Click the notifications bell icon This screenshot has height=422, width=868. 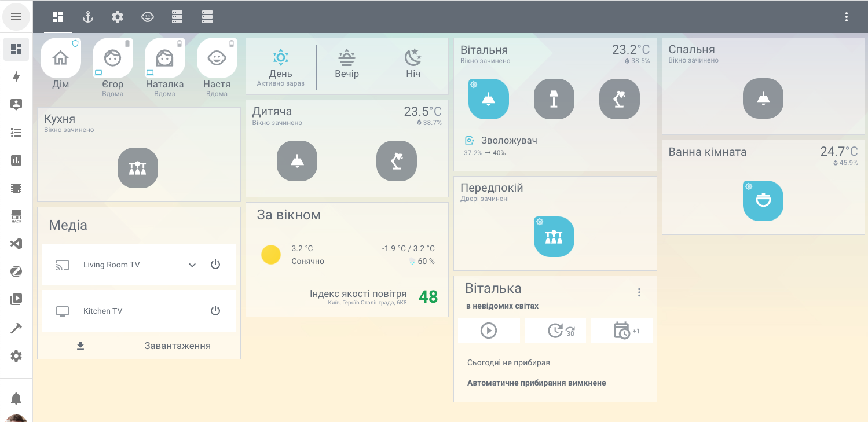[16, 398]
